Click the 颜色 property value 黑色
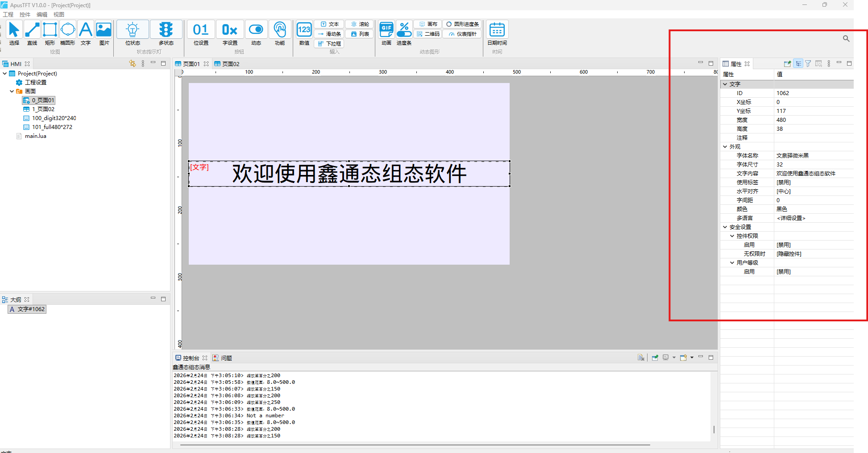Screen dimensions: 868x453 pos(782,209)
